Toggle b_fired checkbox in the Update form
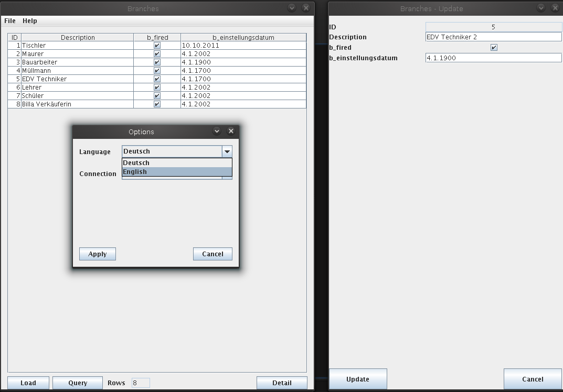The image size is (563, 392). pos(493,48)
